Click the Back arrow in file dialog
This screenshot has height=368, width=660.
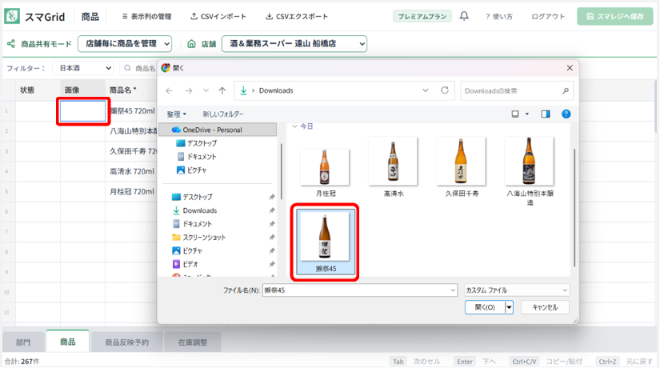(169, 91)
